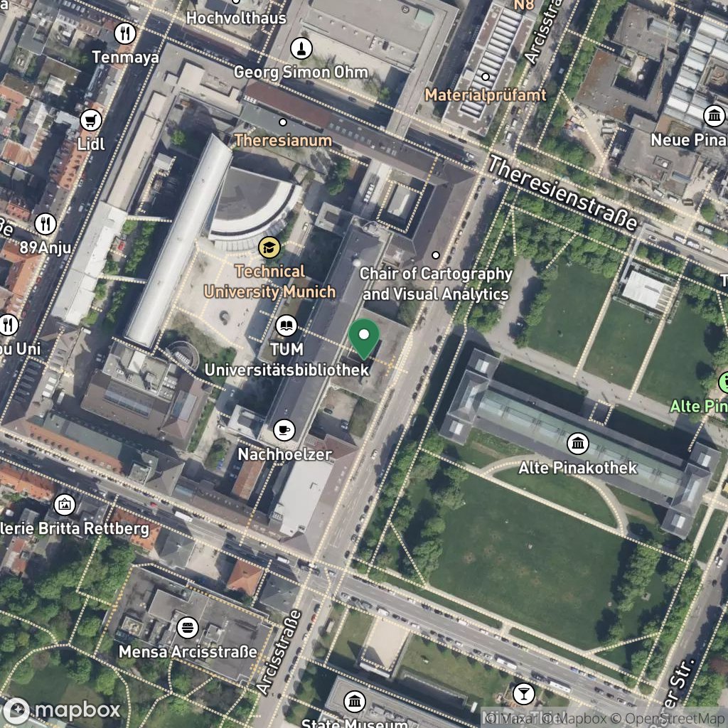Click the Materialprüfamt text label
Image resolution: width=728 pixels, height=728 pixels.
(486, 95)
